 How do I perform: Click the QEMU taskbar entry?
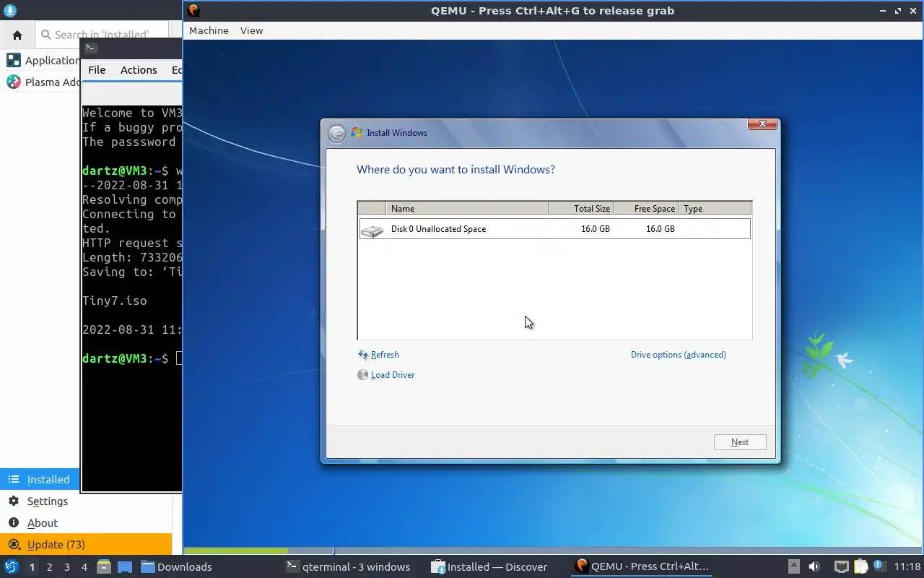[642, 567]
